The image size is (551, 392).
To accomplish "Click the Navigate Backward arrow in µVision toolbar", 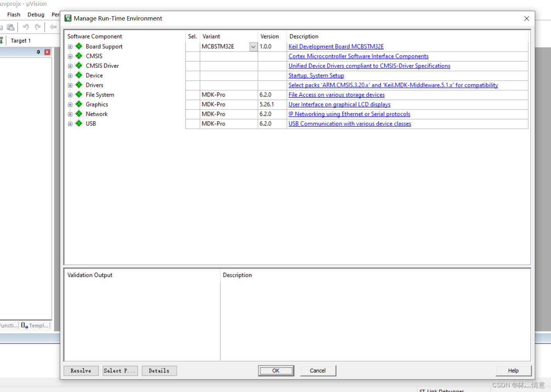I will [x=53, y=27].
